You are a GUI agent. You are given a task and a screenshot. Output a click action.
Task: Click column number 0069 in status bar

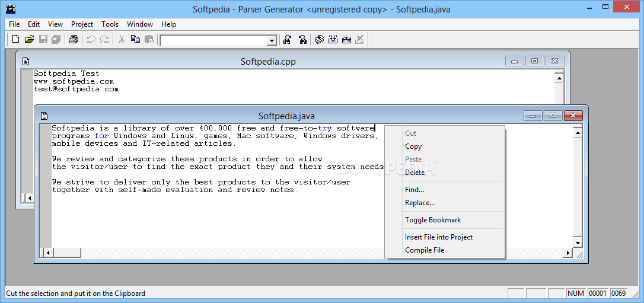point(619,293)
